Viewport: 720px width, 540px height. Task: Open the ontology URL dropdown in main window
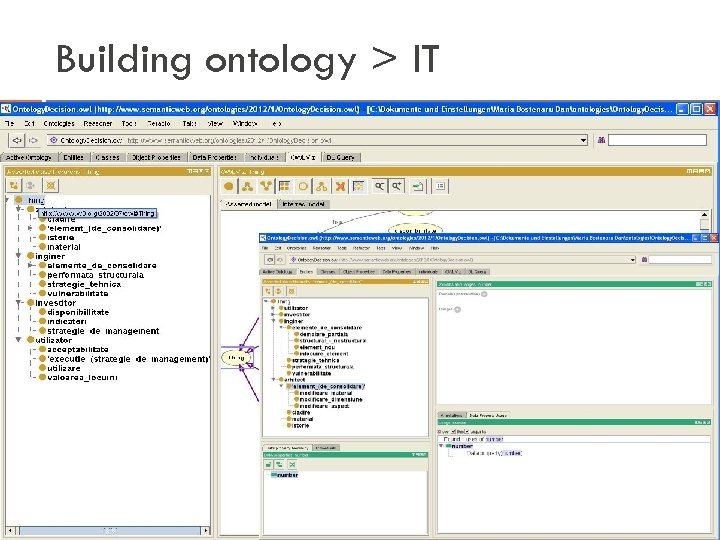583,140
